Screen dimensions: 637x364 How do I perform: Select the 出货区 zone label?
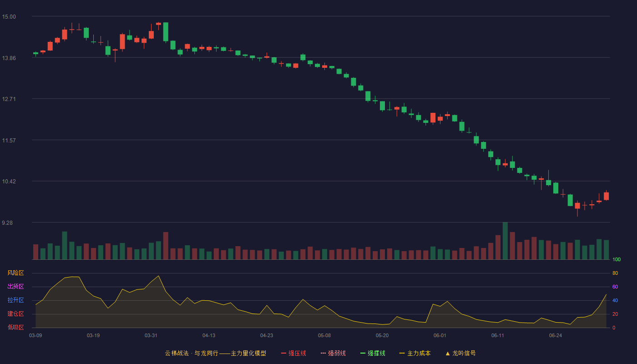tap(15, 287)
